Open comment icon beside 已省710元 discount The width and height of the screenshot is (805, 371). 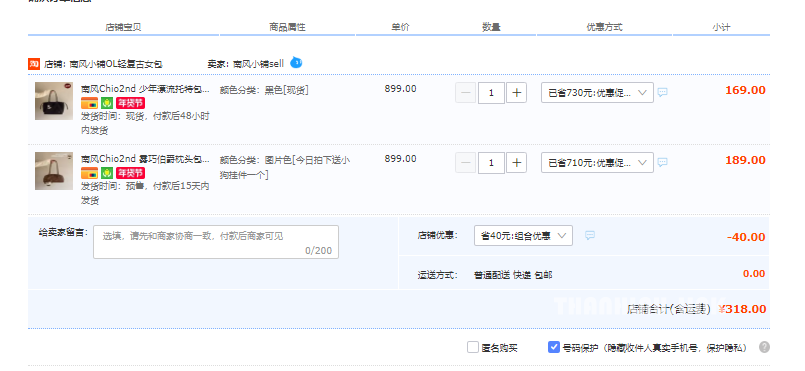click(663, 162)
